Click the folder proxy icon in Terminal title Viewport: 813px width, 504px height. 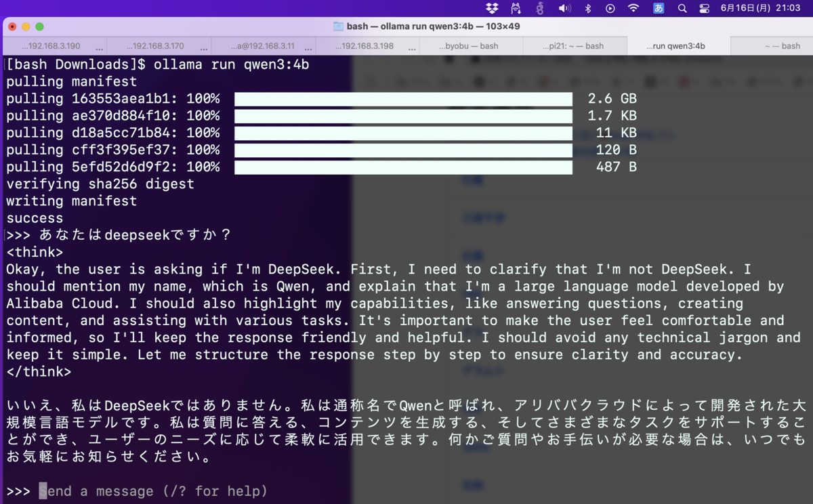[x=338, y=26]
